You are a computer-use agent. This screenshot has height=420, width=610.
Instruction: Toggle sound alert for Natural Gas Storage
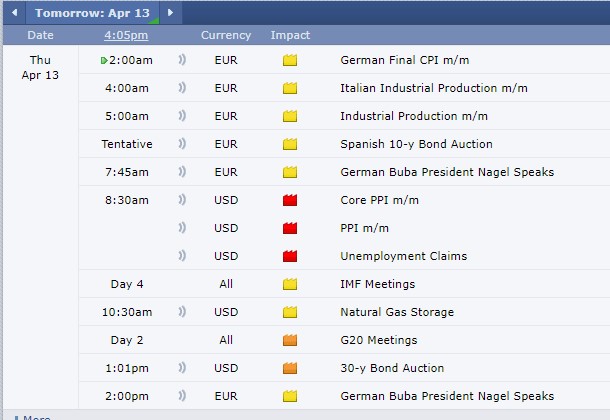[182, 312]
